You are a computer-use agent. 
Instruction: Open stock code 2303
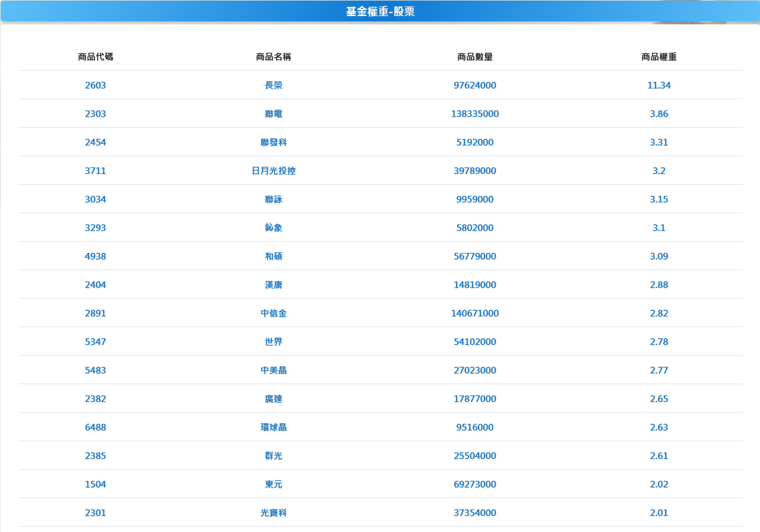[96, 114]
